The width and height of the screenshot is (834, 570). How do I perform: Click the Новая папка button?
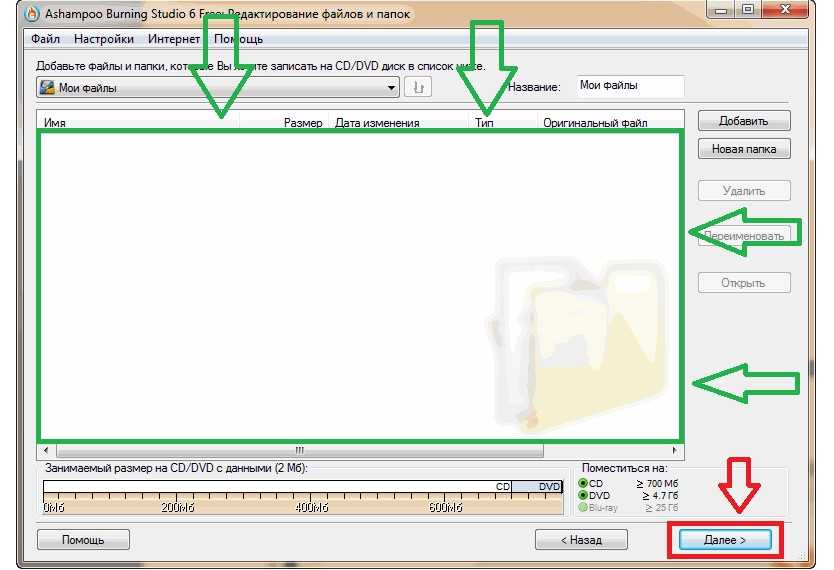click(x=744, y=149)
